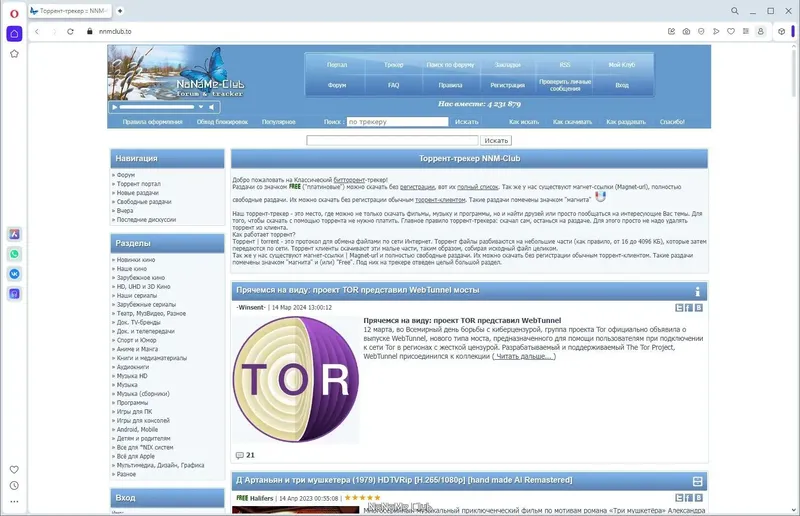Open Трекер in the top menu

tap(393, 65)
